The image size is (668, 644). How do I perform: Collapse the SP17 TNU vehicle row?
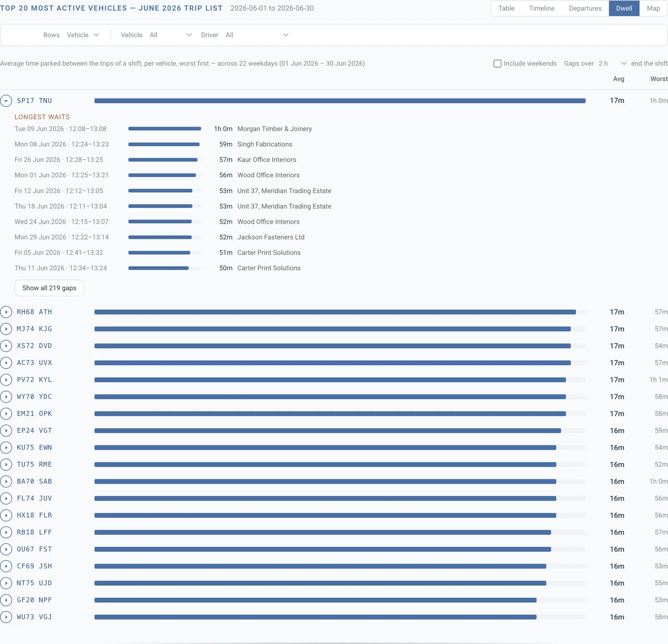6,101
